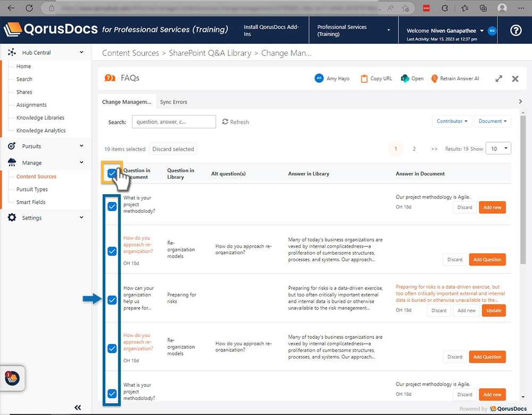
Task: Click Discard for the Preparing for risks row
Action: click(439, 311)
